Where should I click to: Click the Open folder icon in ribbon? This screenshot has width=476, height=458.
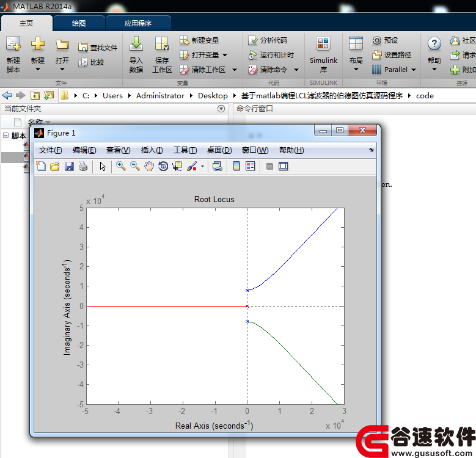coord(62,45)
